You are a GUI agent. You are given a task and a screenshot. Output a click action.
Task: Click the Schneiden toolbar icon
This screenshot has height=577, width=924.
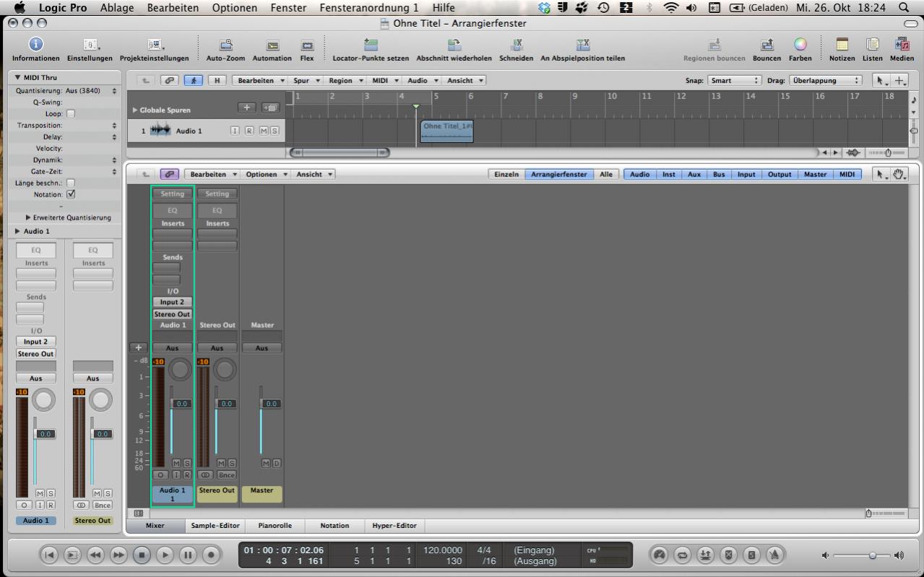point(517,45)
